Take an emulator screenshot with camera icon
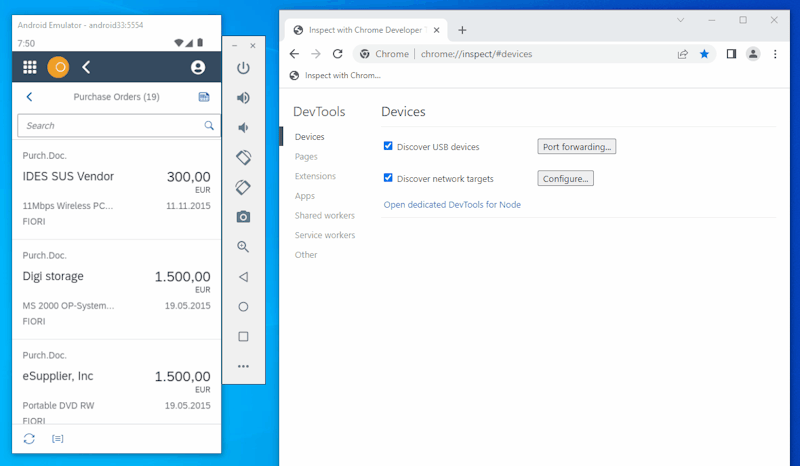Image resolution: width=800 pixels, height=466 pixels. 243,217
